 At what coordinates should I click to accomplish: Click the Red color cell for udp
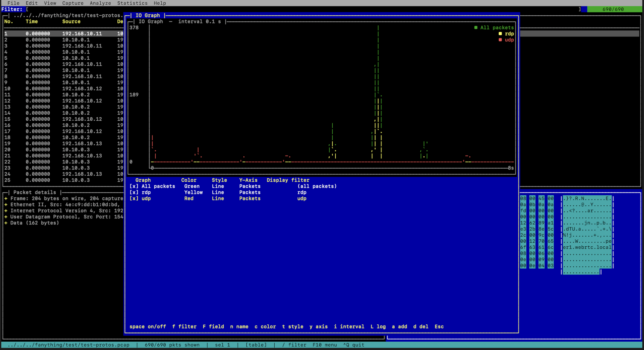point(189,198)
